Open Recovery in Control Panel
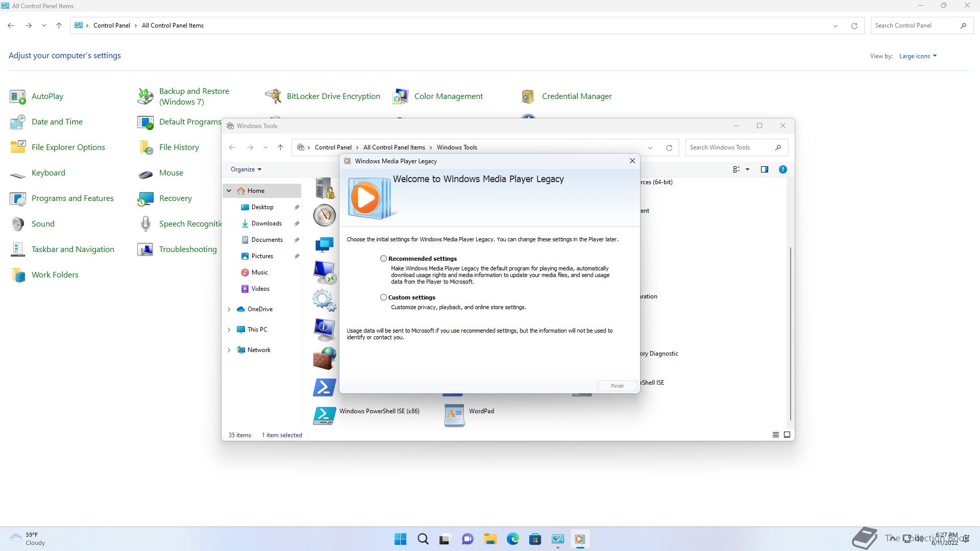This screenshot has height=551, width=980. click(165, 198)
